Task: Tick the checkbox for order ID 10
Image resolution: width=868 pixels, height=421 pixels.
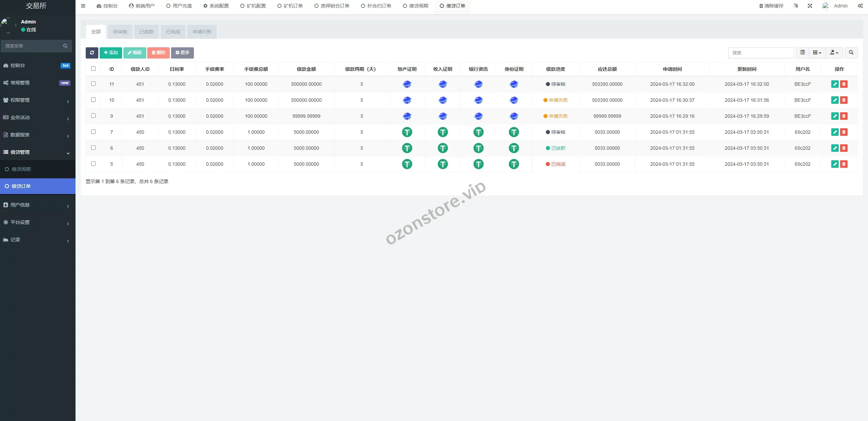Action: click(94, 100)
